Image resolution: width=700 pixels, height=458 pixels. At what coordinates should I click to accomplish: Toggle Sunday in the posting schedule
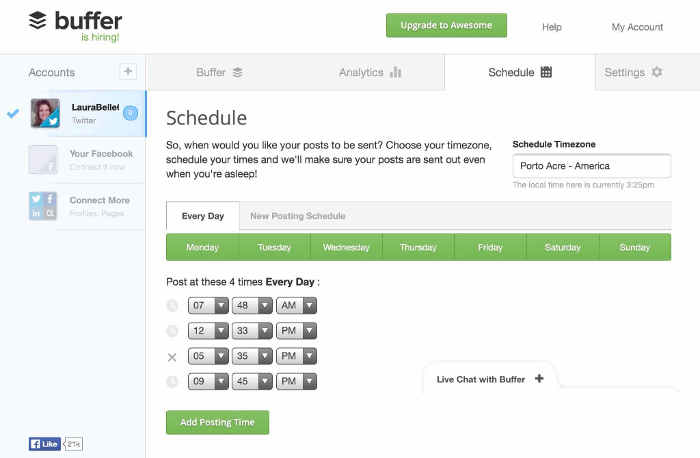(634, 247)
